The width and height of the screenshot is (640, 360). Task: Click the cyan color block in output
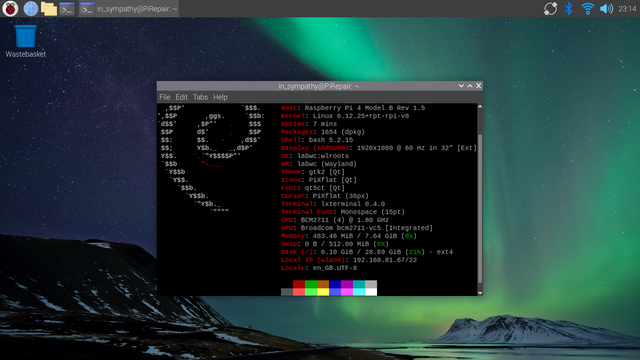click(359, 284)
